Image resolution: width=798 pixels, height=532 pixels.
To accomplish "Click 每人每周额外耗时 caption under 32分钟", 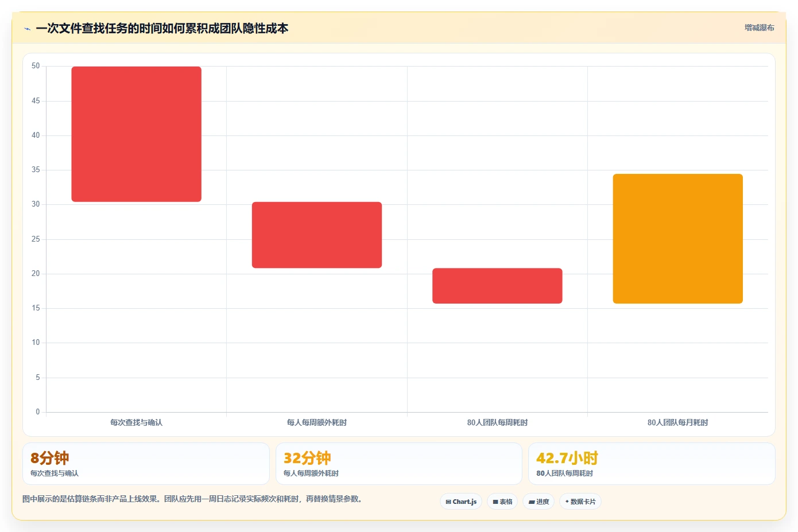I will [x=311, y=473].
